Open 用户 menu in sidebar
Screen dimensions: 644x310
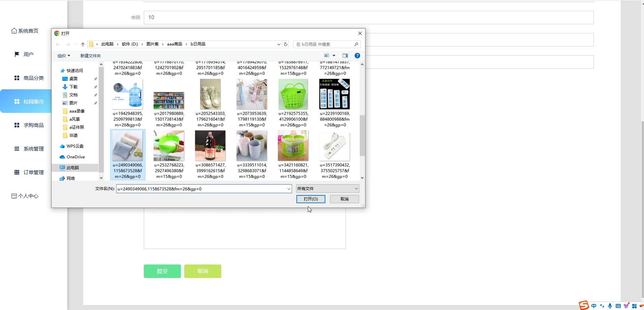tap(24, 55)
